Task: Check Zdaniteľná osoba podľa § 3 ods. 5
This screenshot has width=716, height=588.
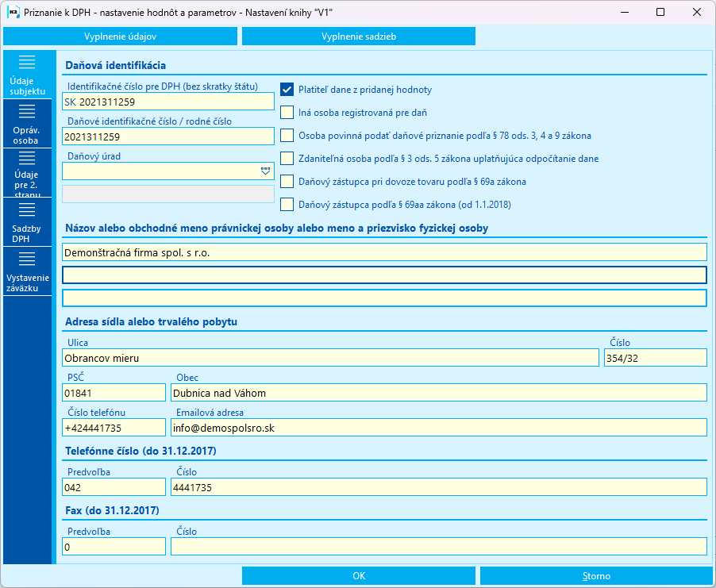Action: click(287, 159)
